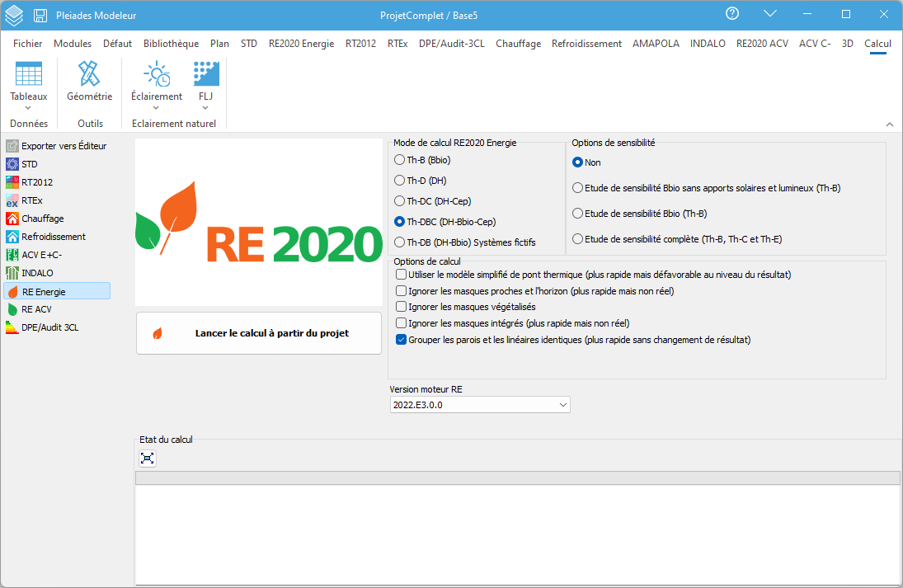Choose the Th-DBC (DH-Bbio-Cep) mode
Viewport: 903px width, 588px height.
tap(444, 222)
